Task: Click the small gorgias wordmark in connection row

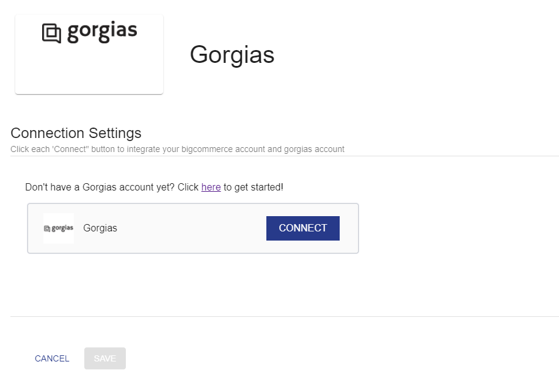Action: pos(62,228)
